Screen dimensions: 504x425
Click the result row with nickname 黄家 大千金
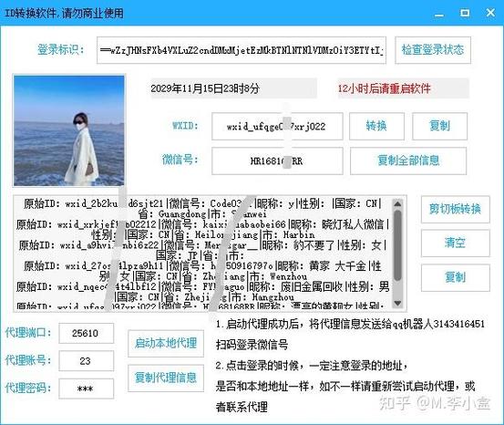click(202, 266)
